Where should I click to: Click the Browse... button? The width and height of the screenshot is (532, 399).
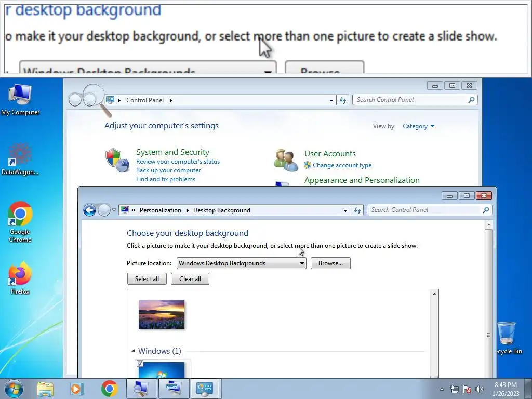pos(330,263)
